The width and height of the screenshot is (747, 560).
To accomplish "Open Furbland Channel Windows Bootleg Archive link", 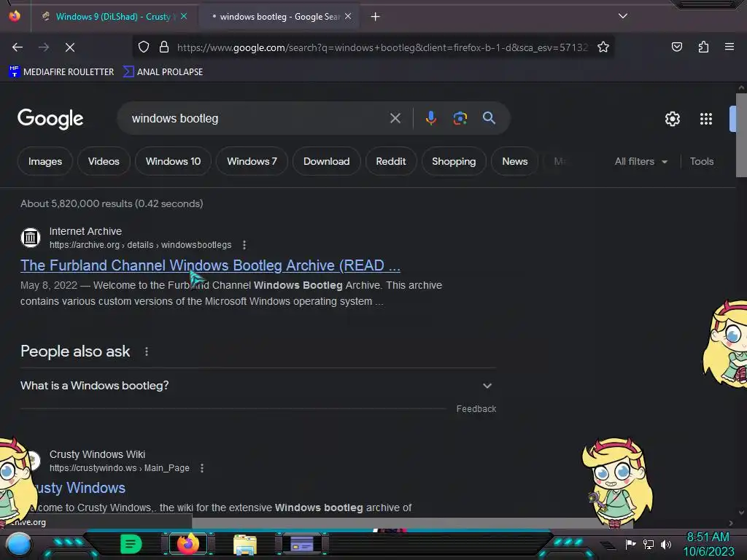I will pyautogui.click(x=210, y=265).
